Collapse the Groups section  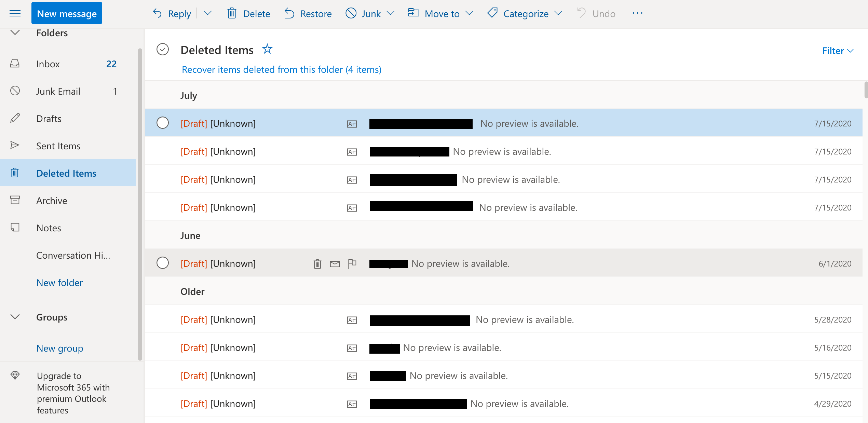(x=15, y=317)
